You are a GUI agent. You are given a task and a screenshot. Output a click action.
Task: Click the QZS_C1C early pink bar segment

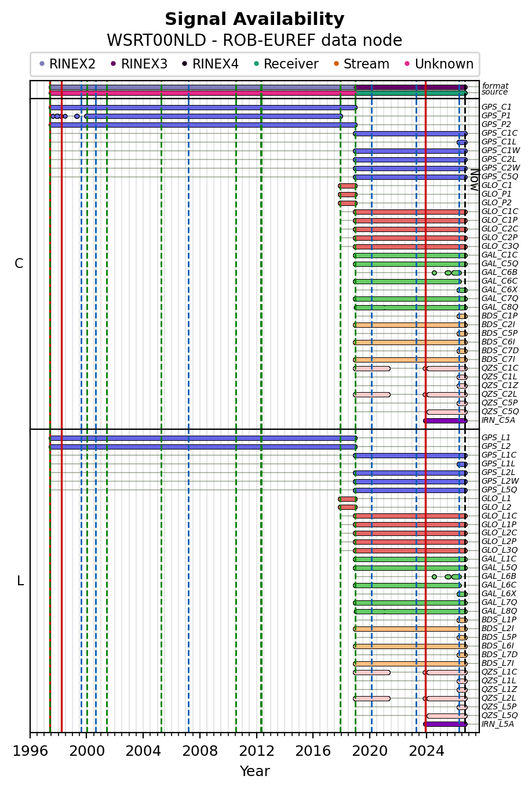pos(372,368)
